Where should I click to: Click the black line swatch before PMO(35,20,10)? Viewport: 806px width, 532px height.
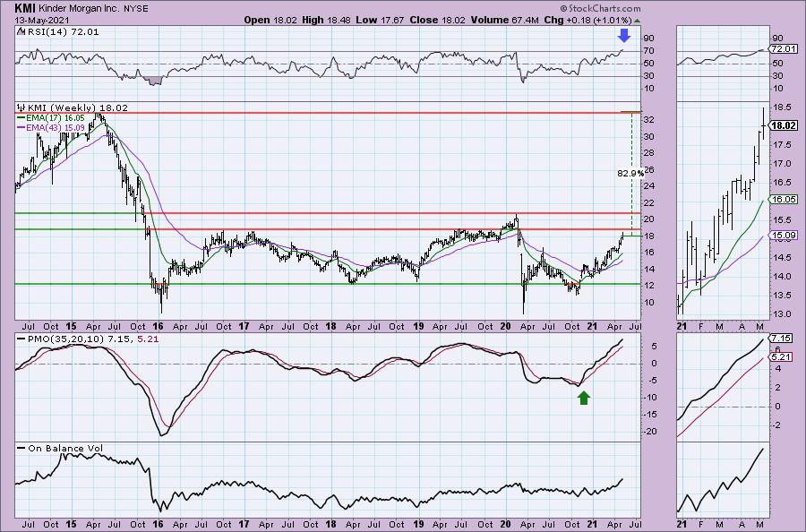point(21,339)
